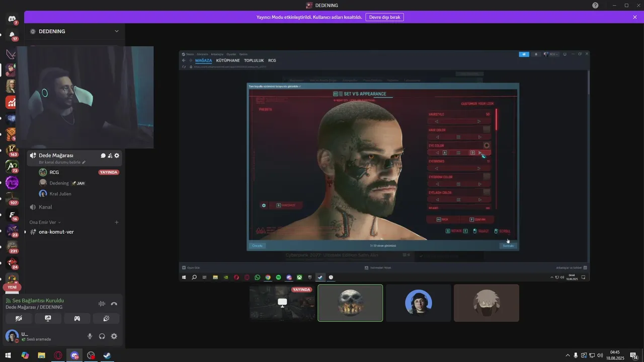This screenshot has width=644, height=362.
Task: Open the Windows Start menu
Action: click(x=8, y=355)
